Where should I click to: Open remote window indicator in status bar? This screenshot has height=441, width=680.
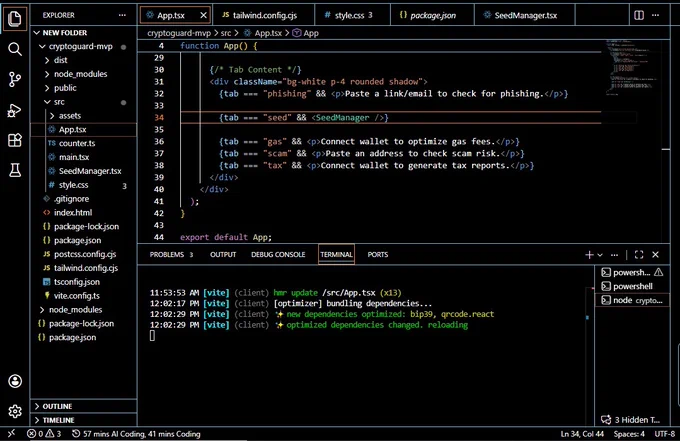pyautogui.click(x=11, y=433)
